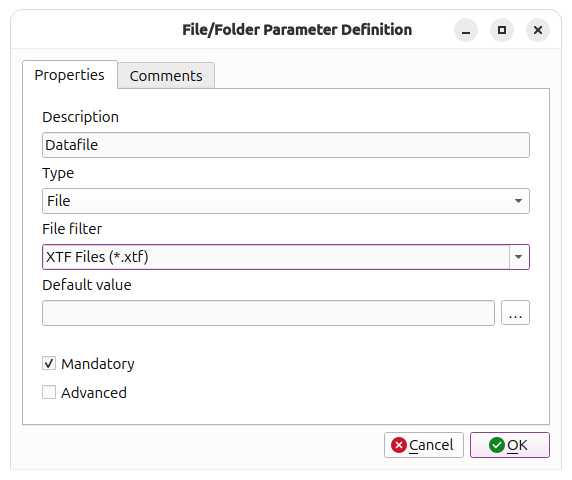
Task: Cancel the parameter definition dialog
Action: pyautogui.click(x=424, y=445)
